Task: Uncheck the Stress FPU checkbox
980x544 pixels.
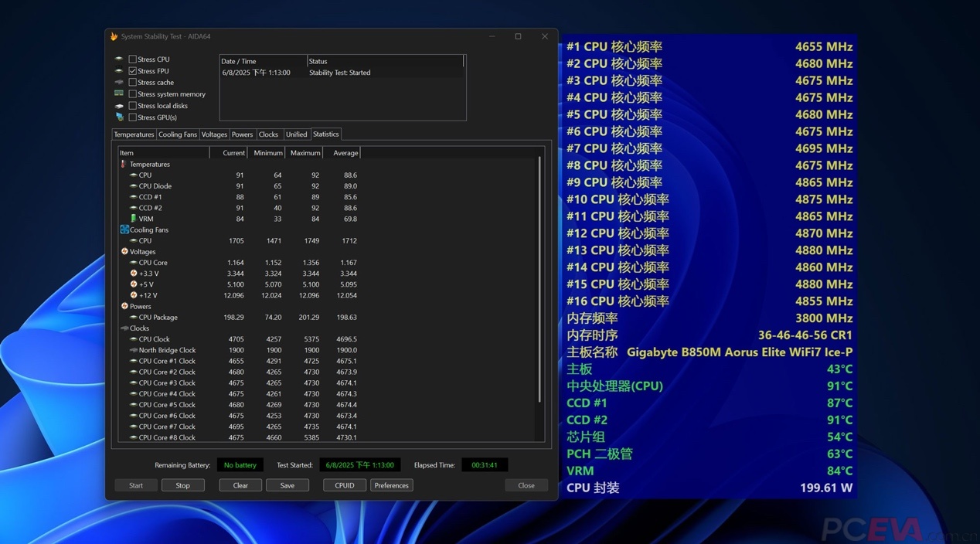Action: tap(133, 71)
